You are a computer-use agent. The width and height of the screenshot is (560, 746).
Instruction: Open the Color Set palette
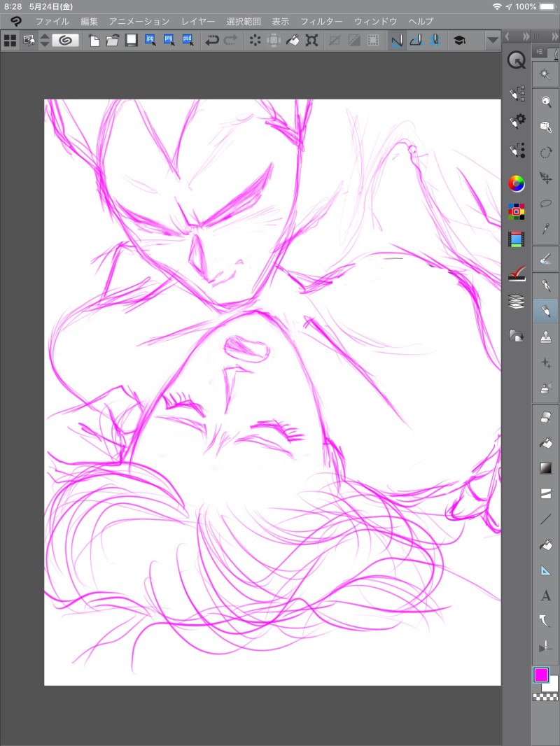[x=516, y=211]
